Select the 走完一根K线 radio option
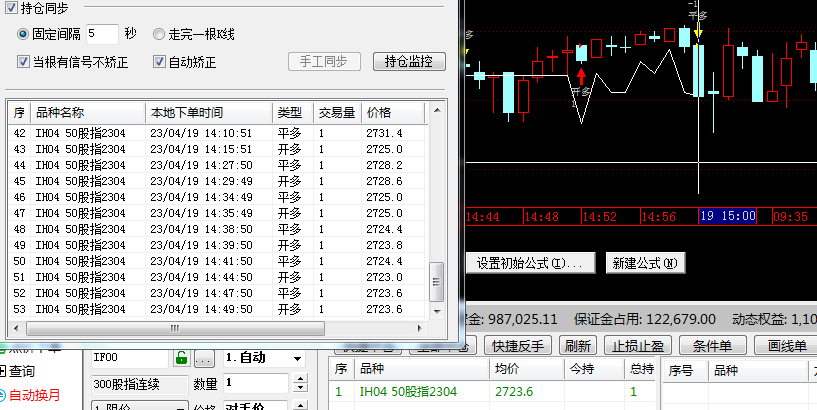Viewport: 817px width, 410px height. click(158, 34)
